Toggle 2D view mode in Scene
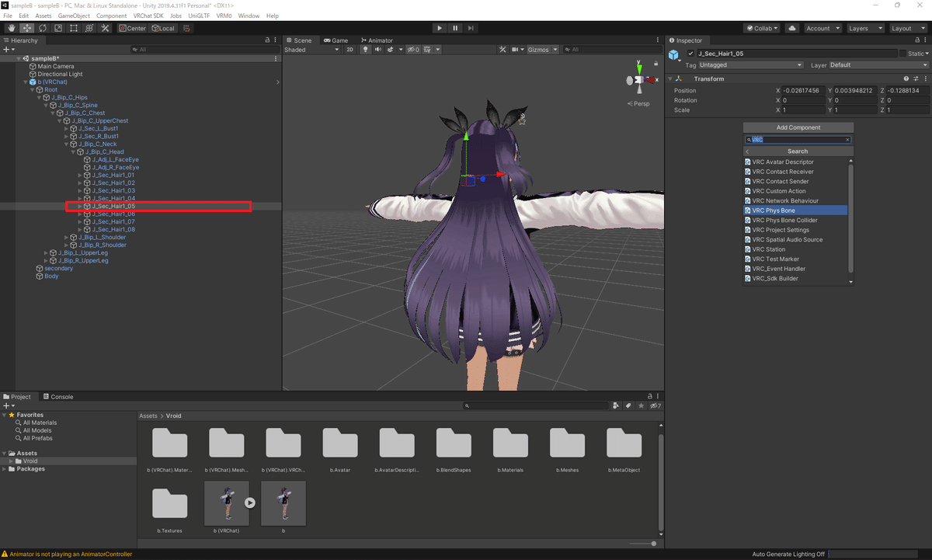 pyautogui.click(x=350, y=50)
